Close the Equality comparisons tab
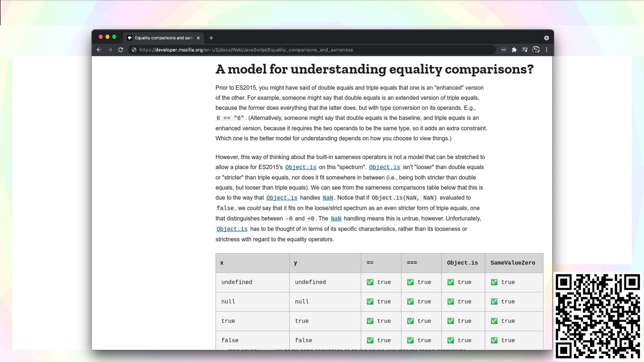The image size is (644, 362). (x=198, y=38)
